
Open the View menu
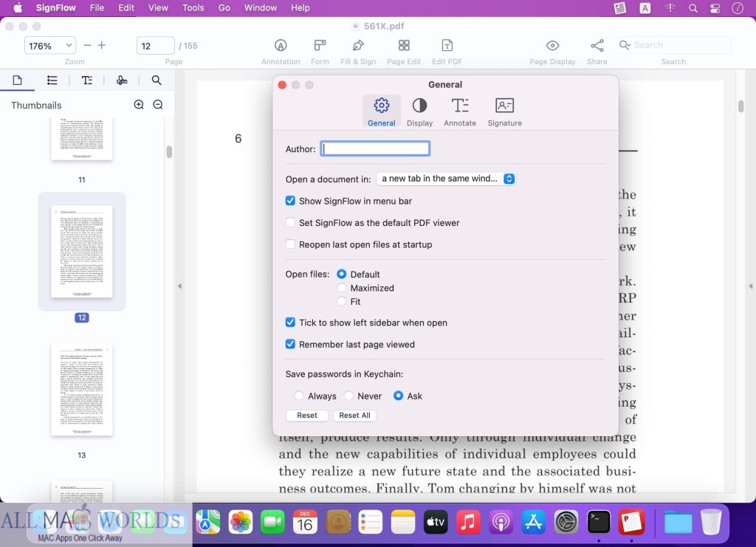coord(158,7)
